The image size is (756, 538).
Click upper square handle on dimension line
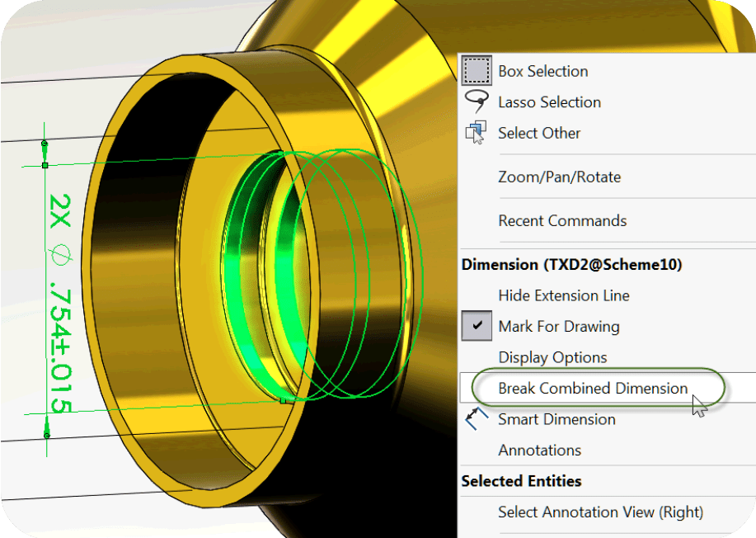click(x=45, y=166)
